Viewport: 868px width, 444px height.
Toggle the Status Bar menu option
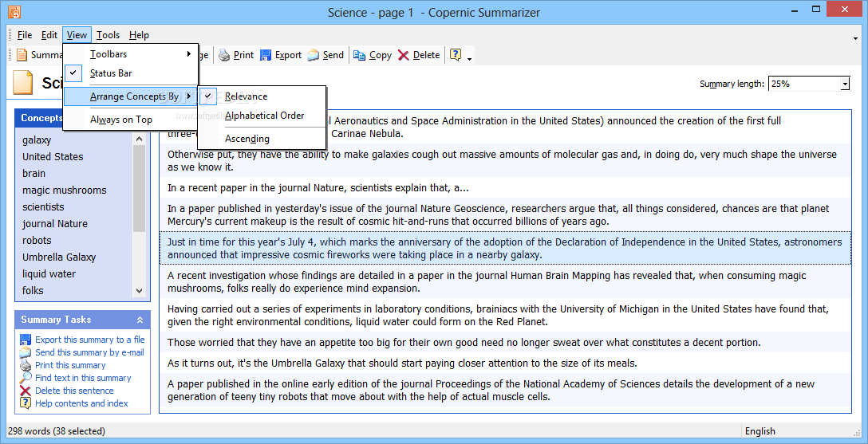131,73
